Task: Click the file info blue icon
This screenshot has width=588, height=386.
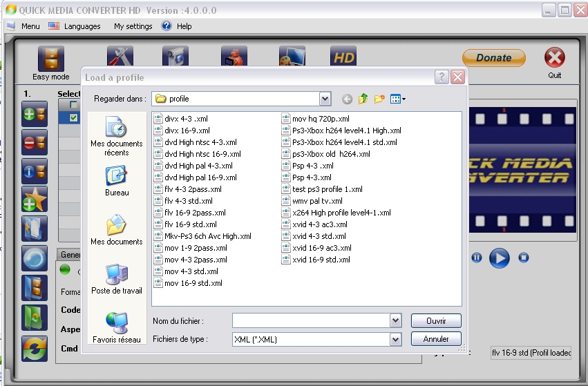Action: [35, 171]
